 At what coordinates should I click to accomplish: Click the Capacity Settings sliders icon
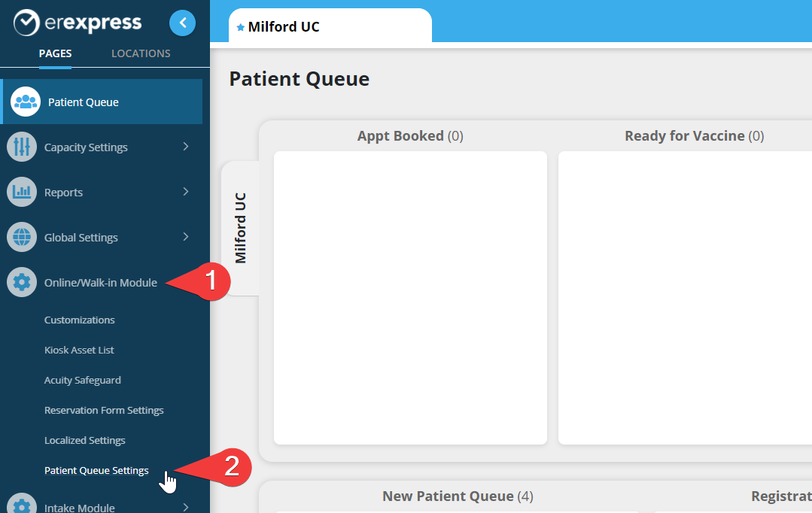click(x=22, y=147)
